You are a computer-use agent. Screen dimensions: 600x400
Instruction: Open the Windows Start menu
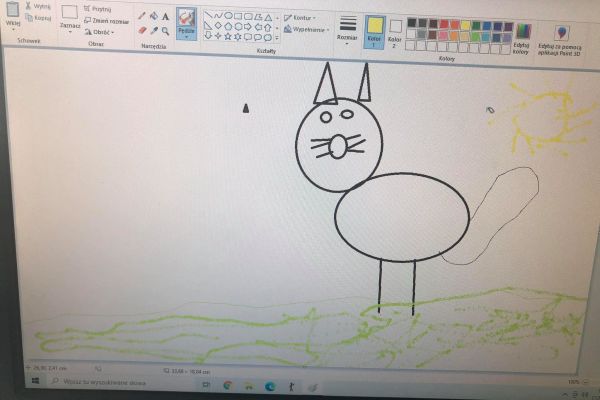(x=35, y=381)
